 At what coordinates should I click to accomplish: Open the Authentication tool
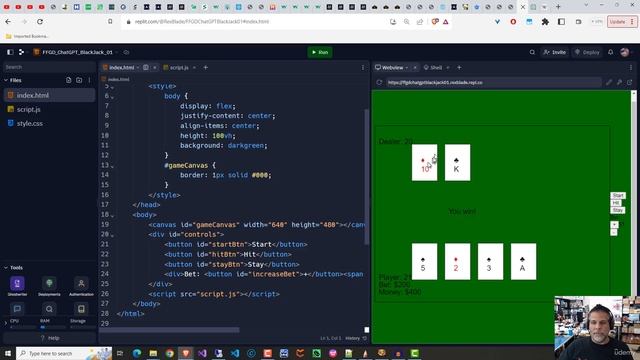(81, 286)
